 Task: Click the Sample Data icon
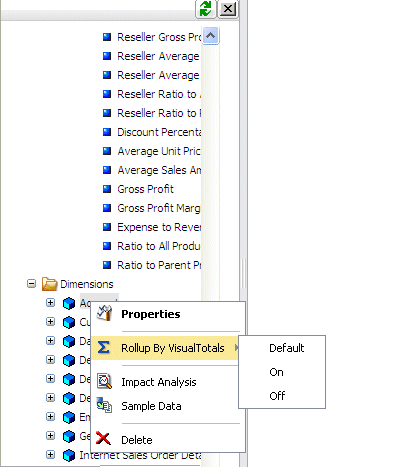click(x=104, y=405)
